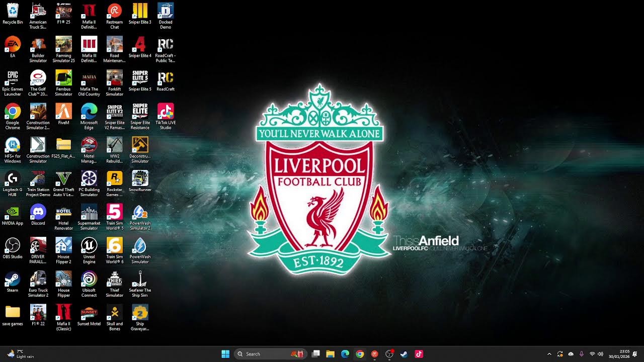The width and height of the screenshot is (644, 362).
Task: Launch Ship Graveyard Simulator 2 shortcut
Action: [140, 318]
